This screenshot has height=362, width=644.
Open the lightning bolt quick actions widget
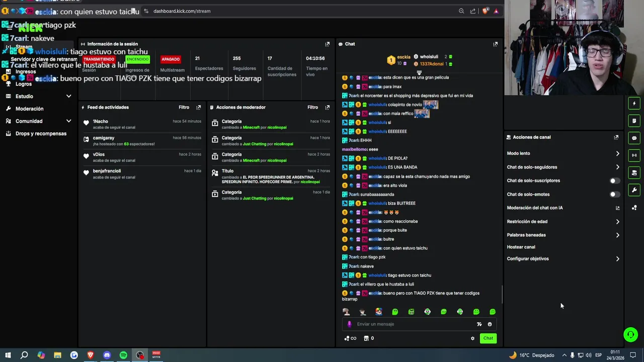click(x=634, y=104)
